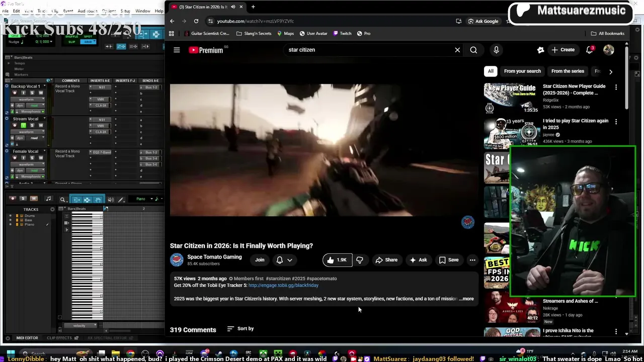
Task: Select the From your search chip
Action: [x=522, y=71]
